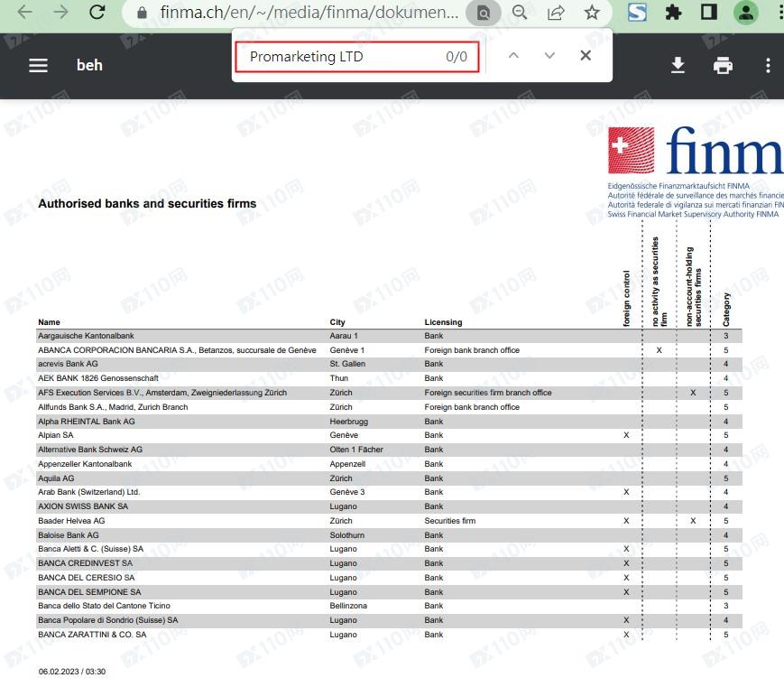Open the zoom magnifier control
The width and height of the screenshot is (784, 687).
(520, 13)
